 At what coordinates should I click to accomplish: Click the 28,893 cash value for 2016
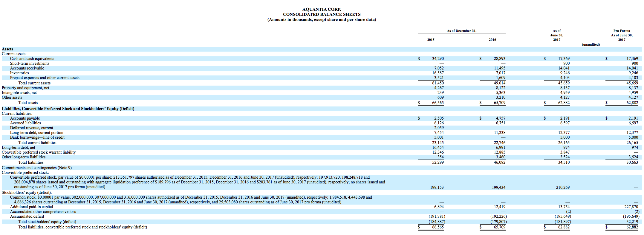[x=499, y=59]
